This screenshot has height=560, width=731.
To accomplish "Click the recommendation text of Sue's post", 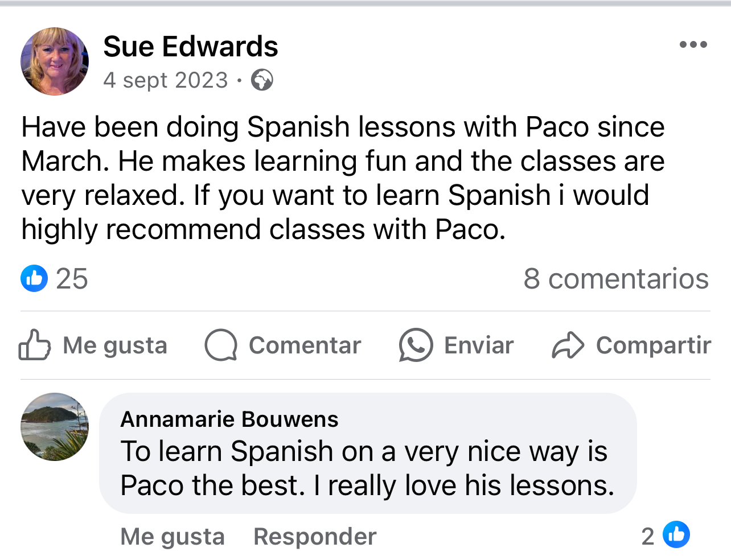I will pyautogui.click(x=343, y=178).
